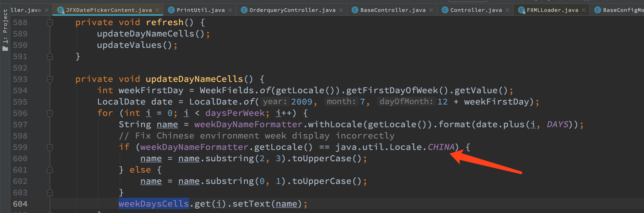
Task: Click the year: parameter hint
Action: [275, 101]
